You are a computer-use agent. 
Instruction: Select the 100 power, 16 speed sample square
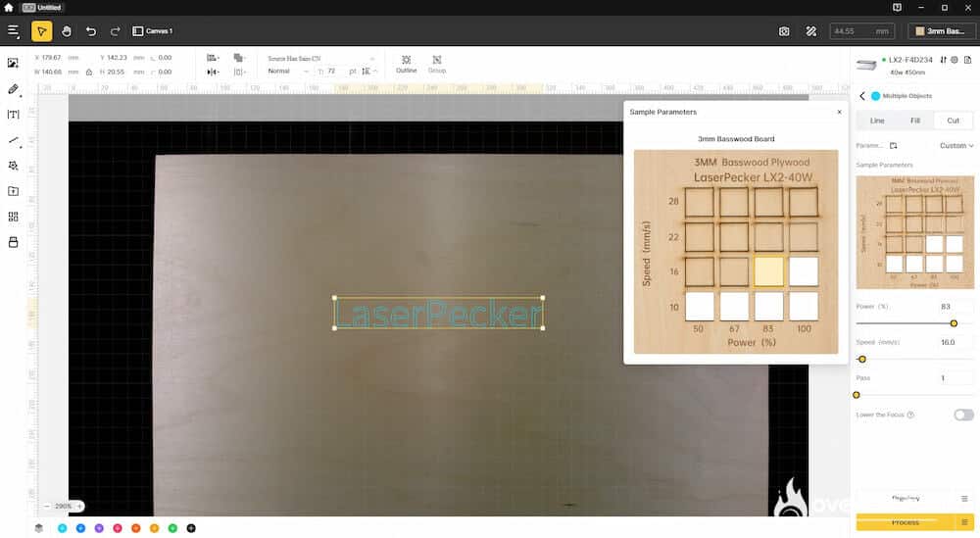(x=804, y=271)
